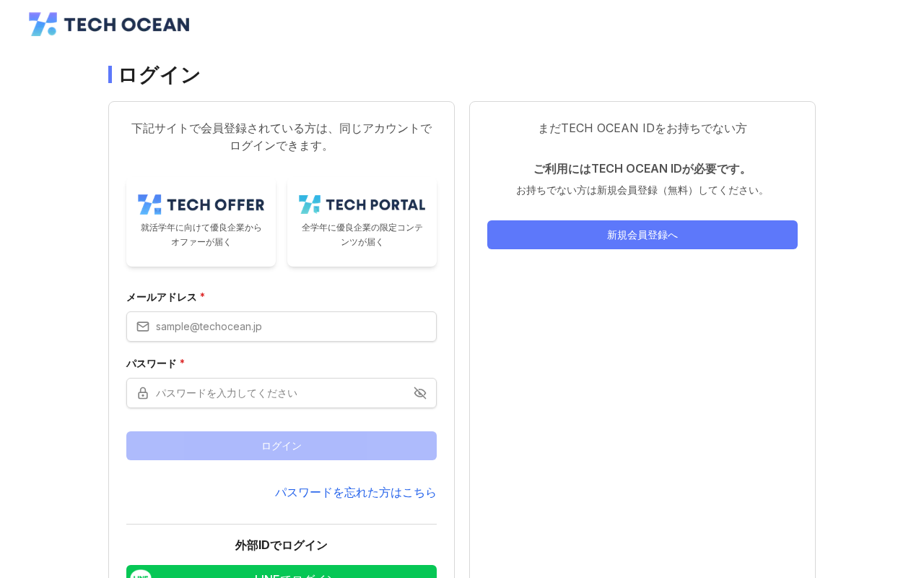Viewport: 924px width, 578px height.
Task: Click the 新規会員登録へ button
Action: [642, 235]
